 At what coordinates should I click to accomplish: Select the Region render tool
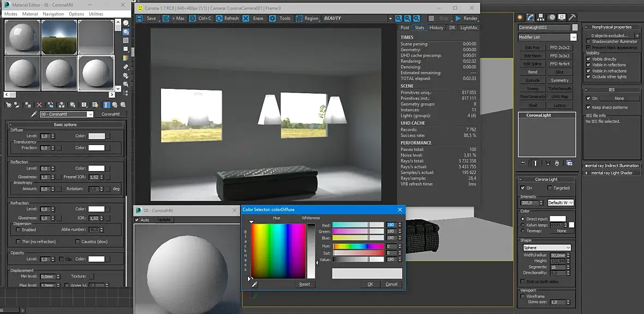pyautogui.click(x=300, y=19)
